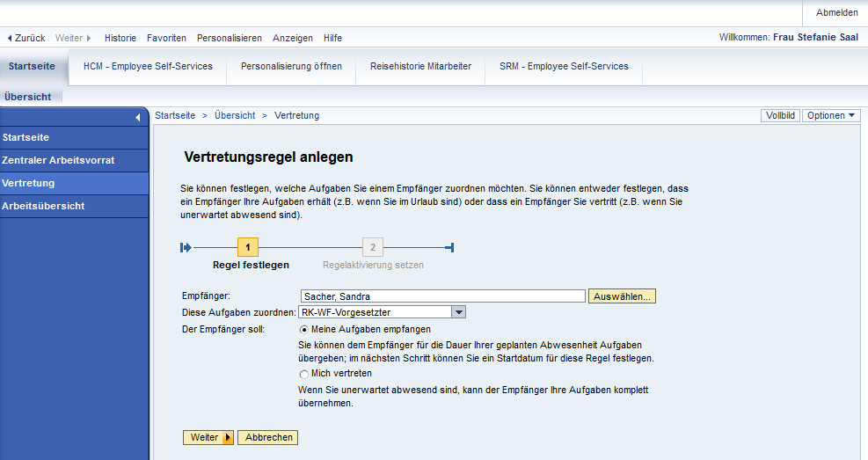Open the Personalisieren menu
Image resolution: width=868 pixels, height=460 pixels.
[230, 38]
